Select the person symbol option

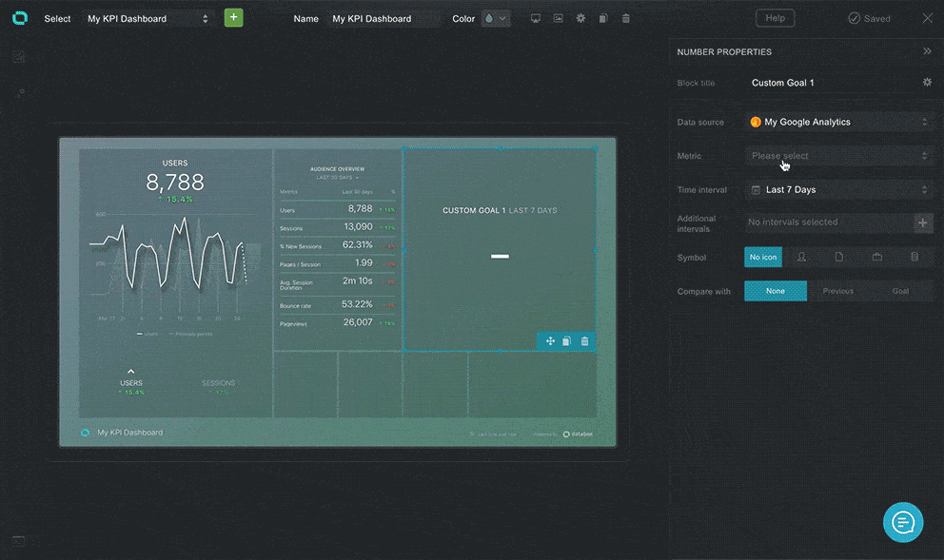click(801, 257)
